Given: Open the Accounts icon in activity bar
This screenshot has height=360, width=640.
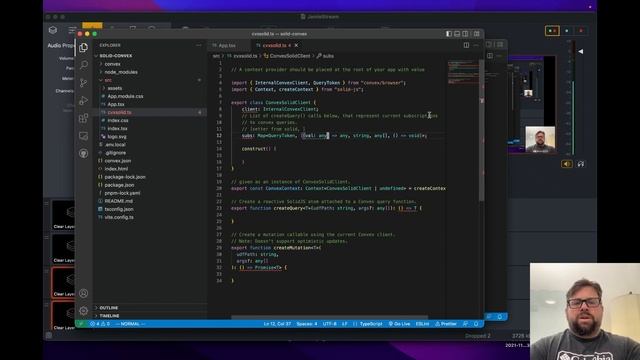Looking at the screenshot, I should (x=84, y=293).
